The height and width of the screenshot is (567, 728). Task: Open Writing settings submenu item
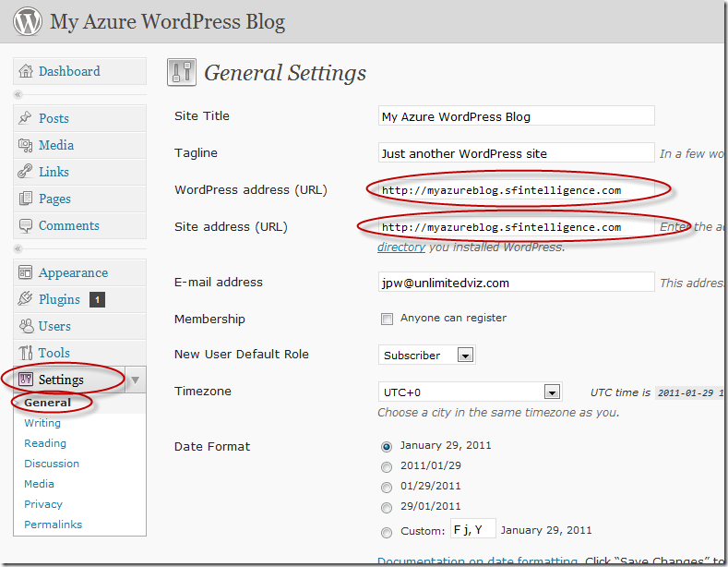42,423
